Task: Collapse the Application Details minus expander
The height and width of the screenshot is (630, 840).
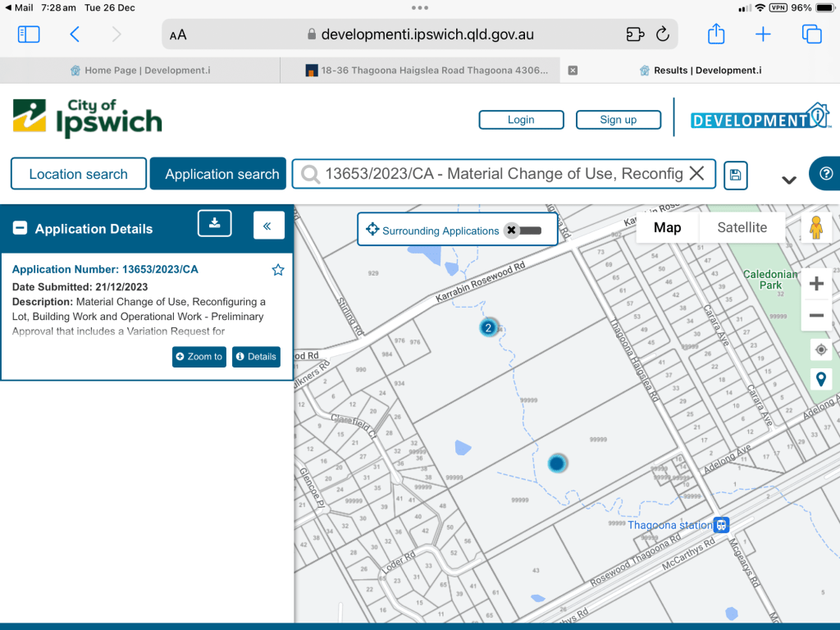Action: pyautogui.click(x=21, y=229)
